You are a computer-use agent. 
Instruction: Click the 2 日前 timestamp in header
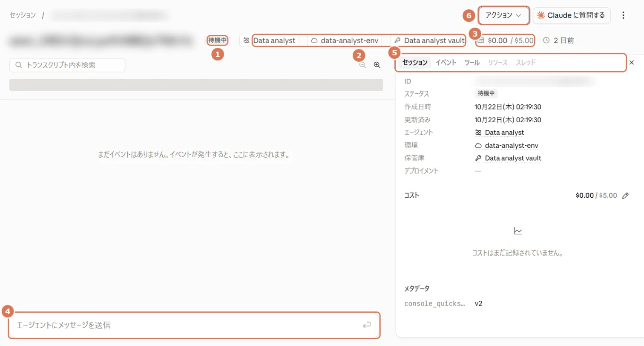point(559,40)
